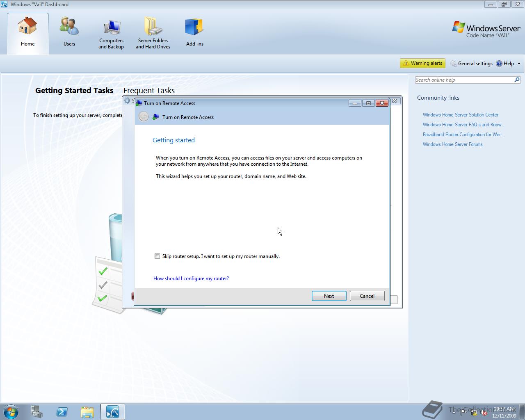Launch Windows PowerShell from the taskbar
This screenshot has width=525, height=420.
click(x=62, y=412)
